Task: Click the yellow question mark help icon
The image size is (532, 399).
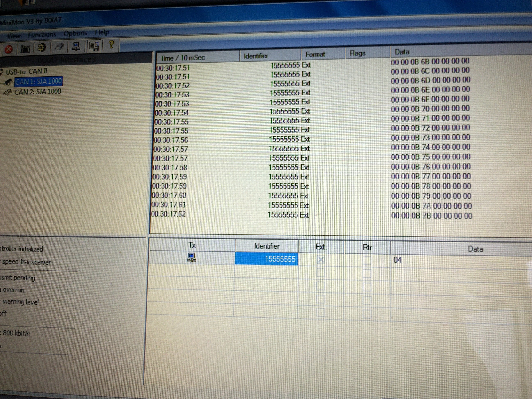Action: click(x=111, y=45)
